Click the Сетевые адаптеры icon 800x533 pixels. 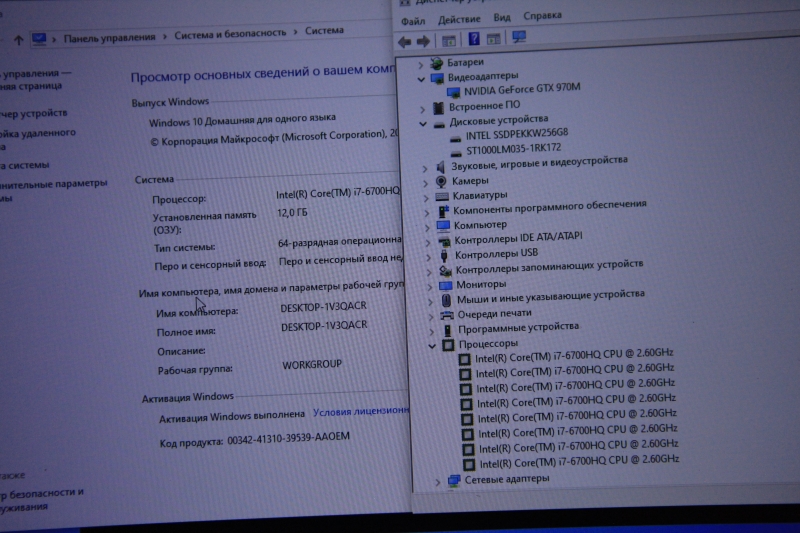point(454,480)
